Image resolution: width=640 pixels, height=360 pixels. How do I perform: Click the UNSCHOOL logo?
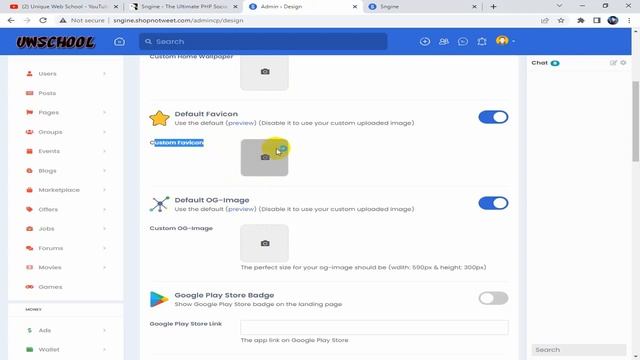56,42
